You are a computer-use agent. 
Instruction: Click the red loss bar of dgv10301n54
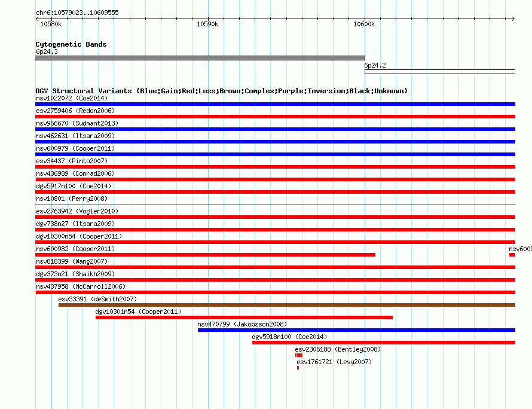[244, 318]
